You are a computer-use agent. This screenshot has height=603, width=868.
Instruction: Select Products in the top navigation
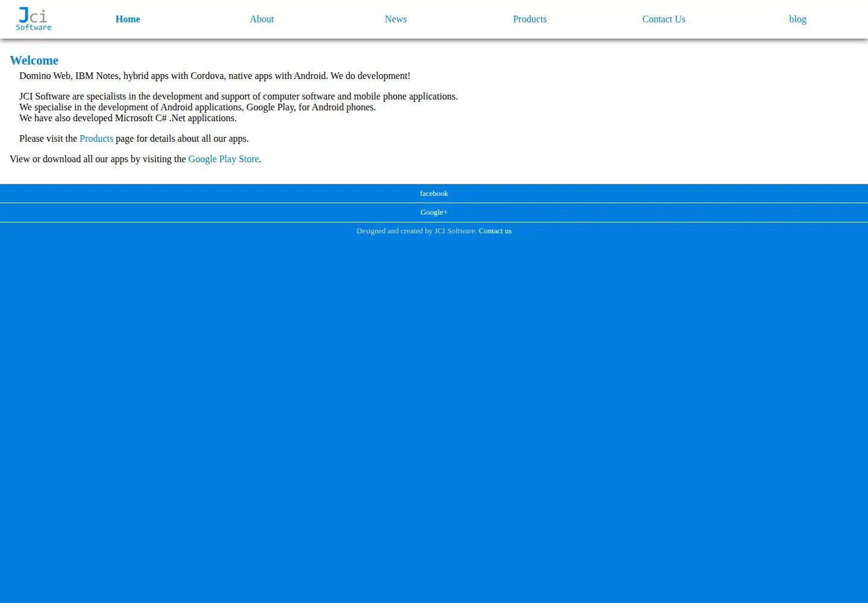pos(530,19)
